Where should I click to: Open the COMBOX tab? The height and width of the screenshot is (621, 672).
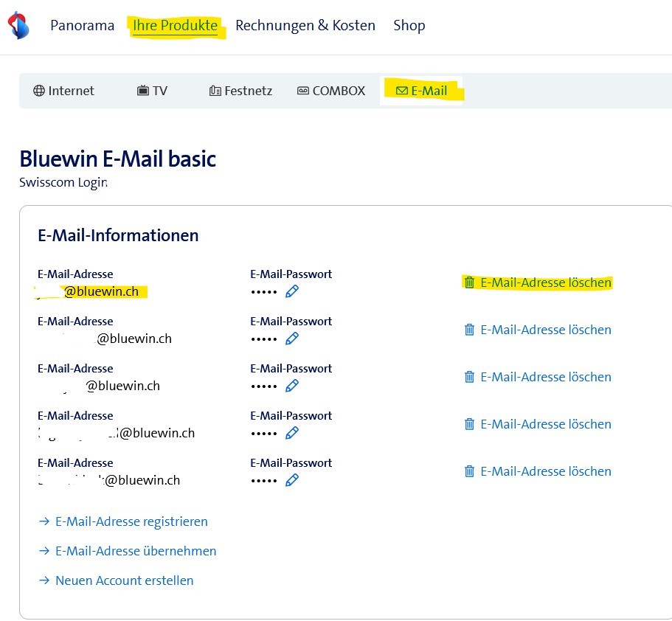pos(331,91)
